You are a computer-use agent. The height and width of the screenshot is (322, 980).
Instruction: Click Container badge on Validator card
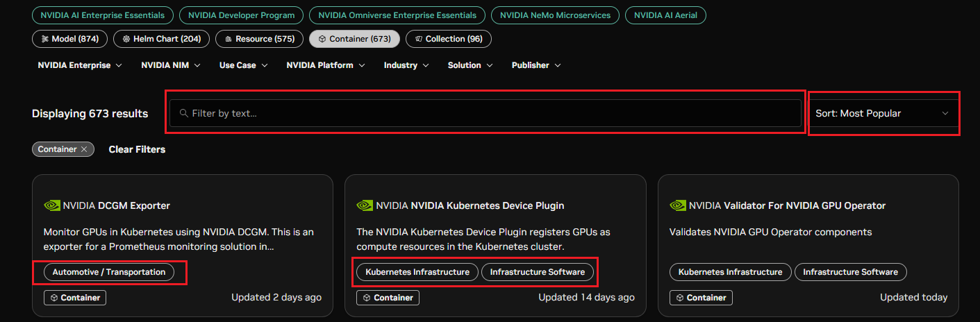[701, 298]
